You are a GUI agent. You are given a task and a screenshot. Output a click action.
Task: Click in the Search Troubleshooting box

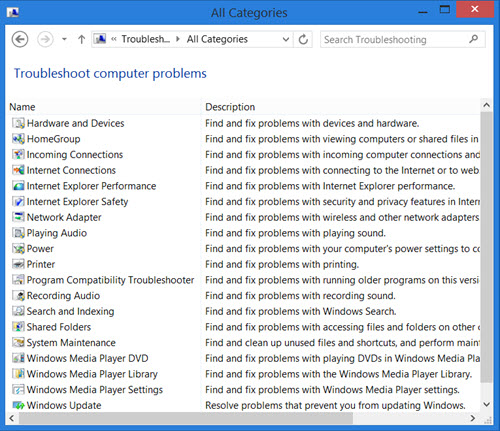point(395,40)
